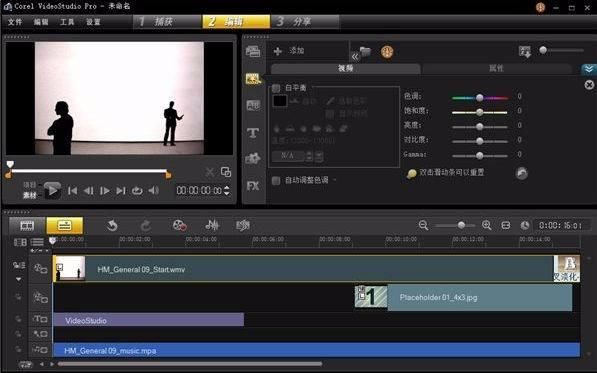Screen dimensions: 597x373
Task: Click the temperature N/A value field
Action: coord(288,156)
